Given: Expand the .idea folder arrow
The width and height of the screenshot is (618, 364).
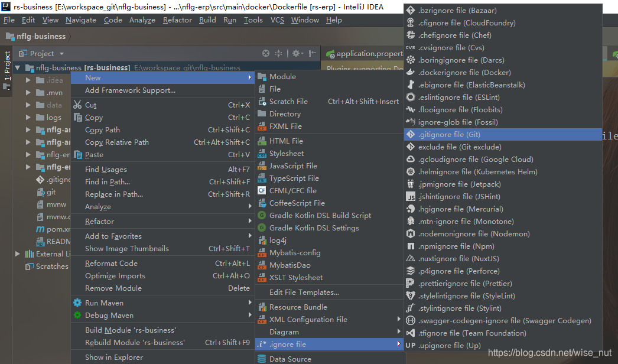Looking at the screenshot, I should (28, 80).
